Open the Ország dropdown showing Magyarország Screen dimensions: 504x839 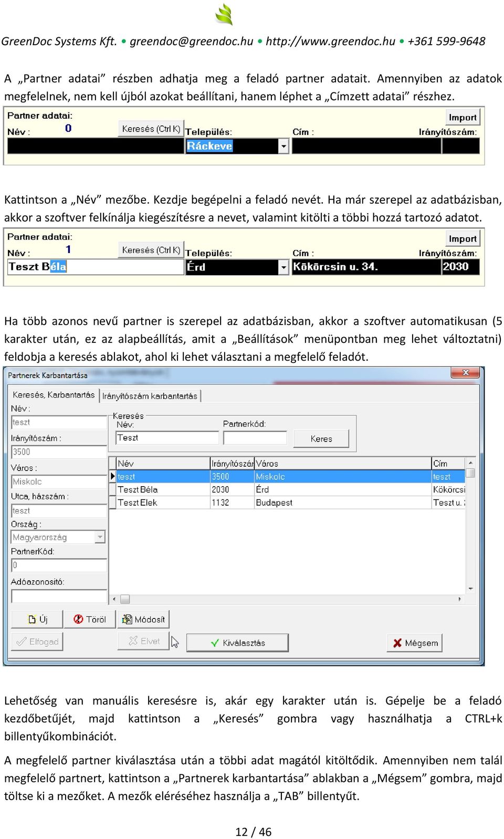pyautogui.click(x=100, y=537)
